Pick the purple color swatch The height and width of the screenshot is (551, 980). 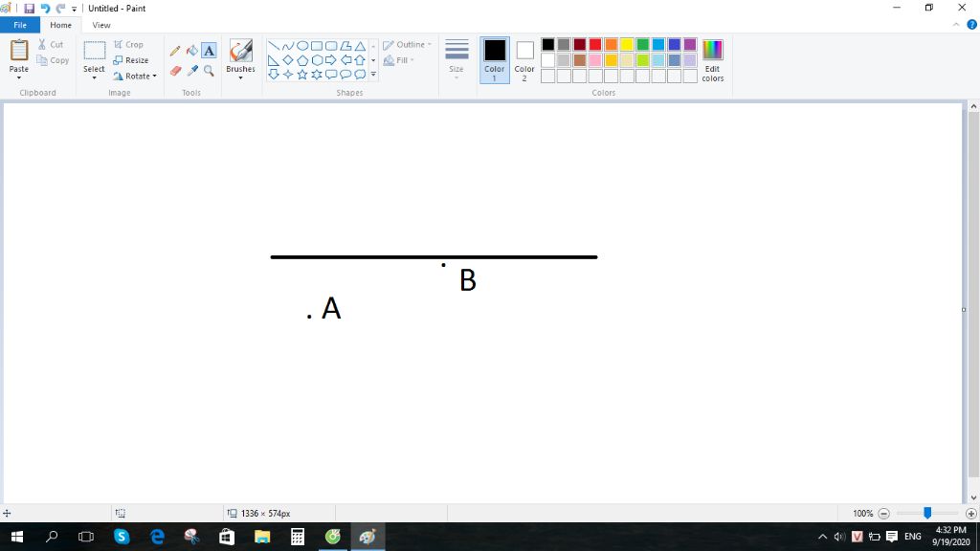[x=690, y=44]
